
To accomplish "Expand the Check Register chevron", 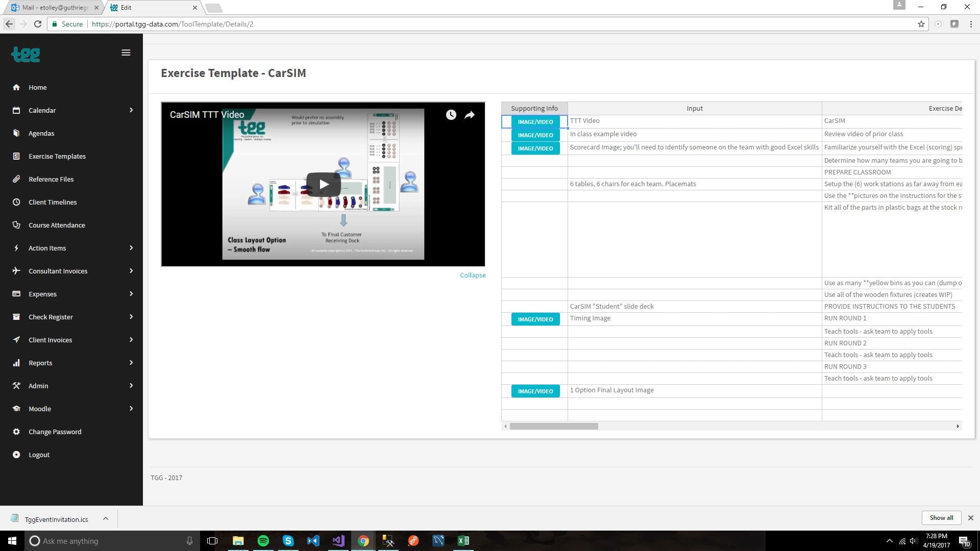I will click(131, 317).
